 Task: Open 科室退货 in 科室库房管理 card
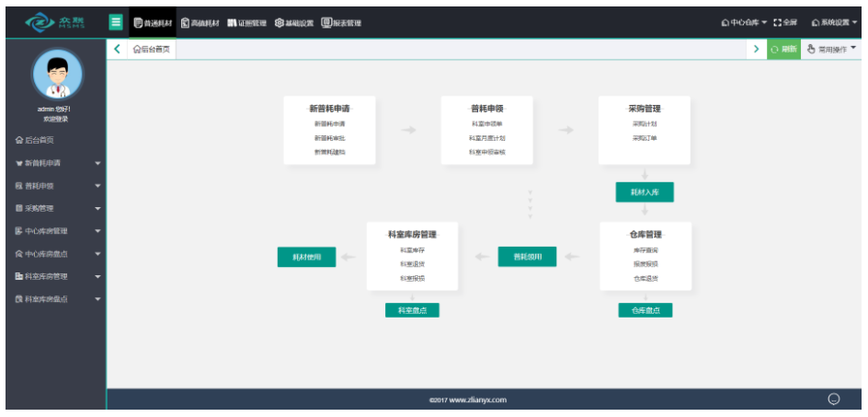click(413, 264)
